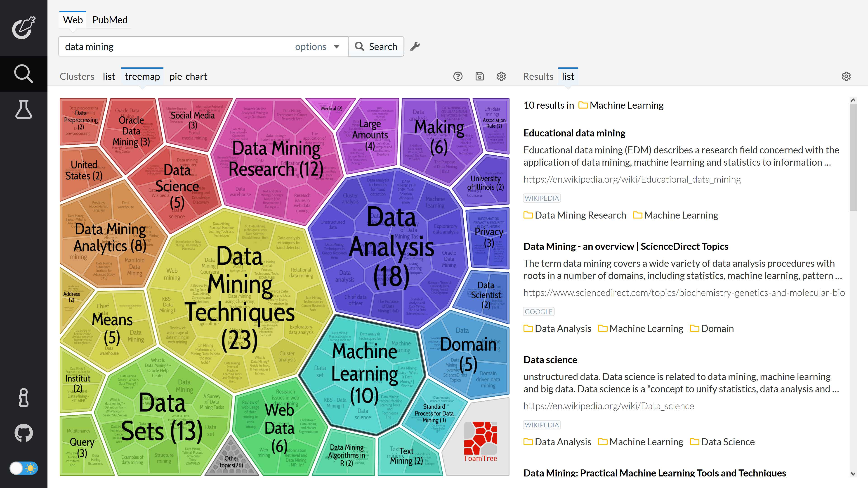Click the wrench settings icon
This screenshot has width=868, height=488.
click(x=415, y=47)
